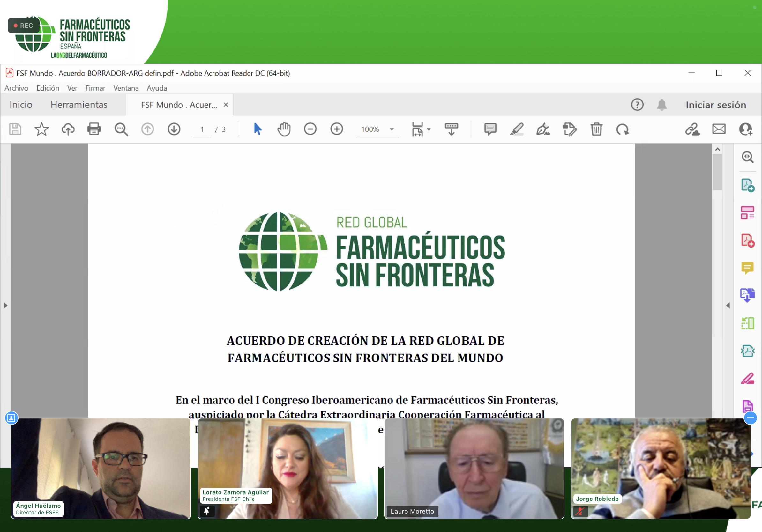Activate the hand pan tool
Screen dimensions: 762x532
[284, 129]
